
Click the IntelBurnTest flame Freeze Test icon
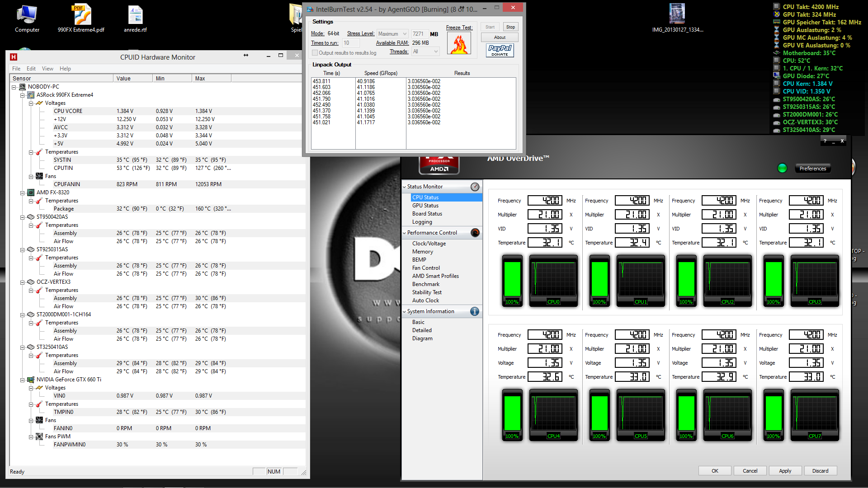point(459,43)
